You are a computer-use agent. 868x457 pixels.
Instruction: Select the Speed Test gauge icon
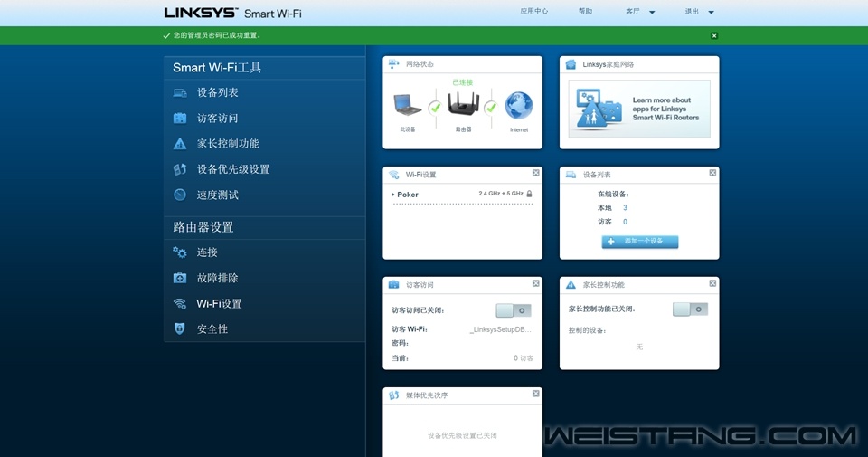180,195
